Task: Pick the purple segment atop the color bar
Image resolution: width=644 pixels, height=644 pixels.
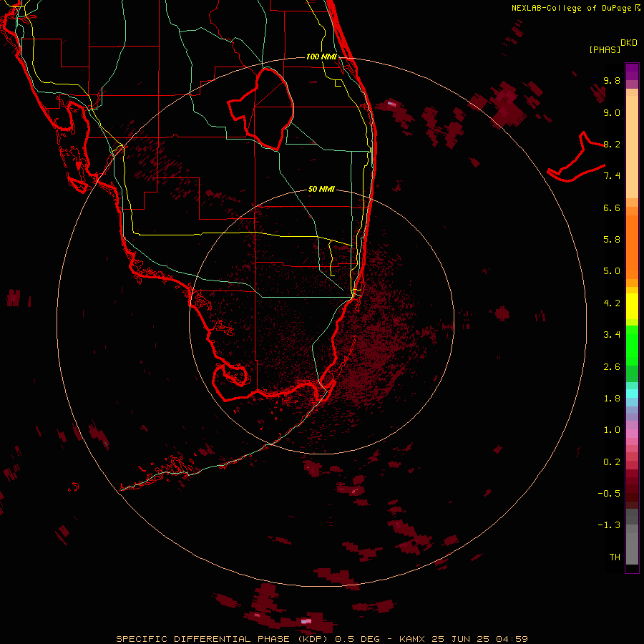Action: 632,72
